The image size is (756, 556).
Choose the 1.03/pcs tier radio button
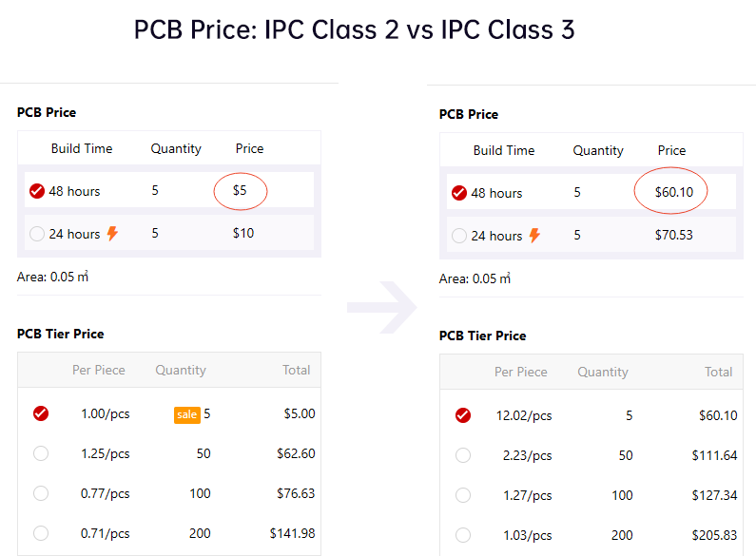coord(463,535)
